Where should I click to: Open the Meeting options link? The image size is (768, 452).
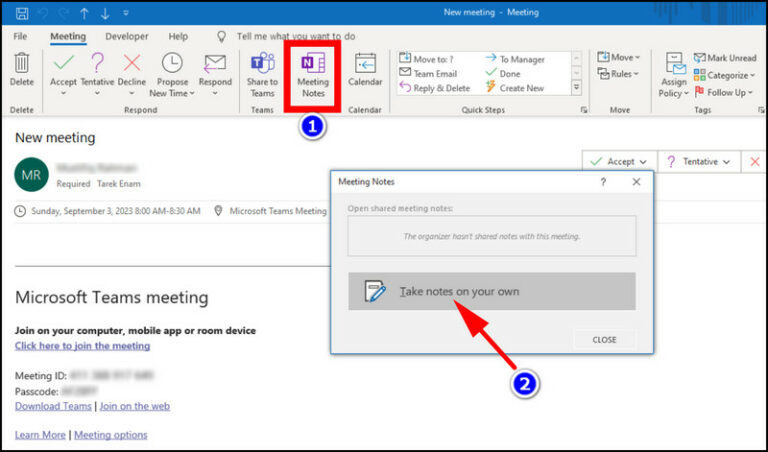point(110,435)
